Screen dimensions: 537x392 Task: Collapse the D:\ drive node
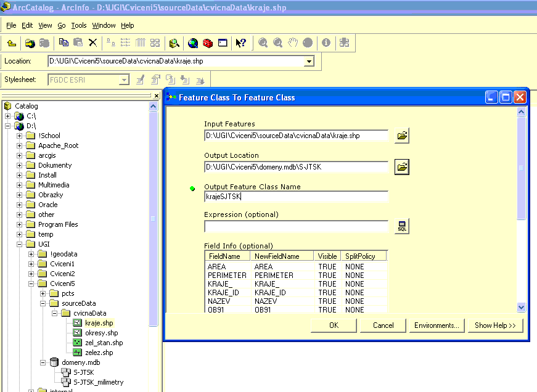(x=8, y=126)
